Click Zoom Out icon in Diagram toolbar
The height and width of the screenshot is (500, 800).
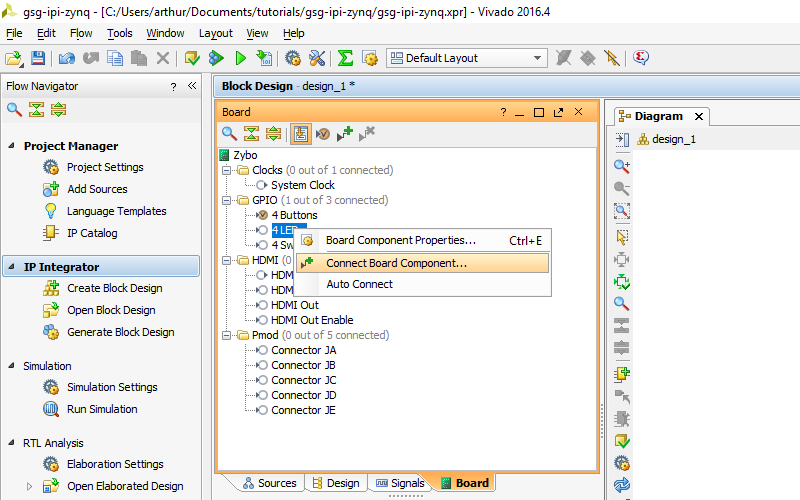point(621,188)
